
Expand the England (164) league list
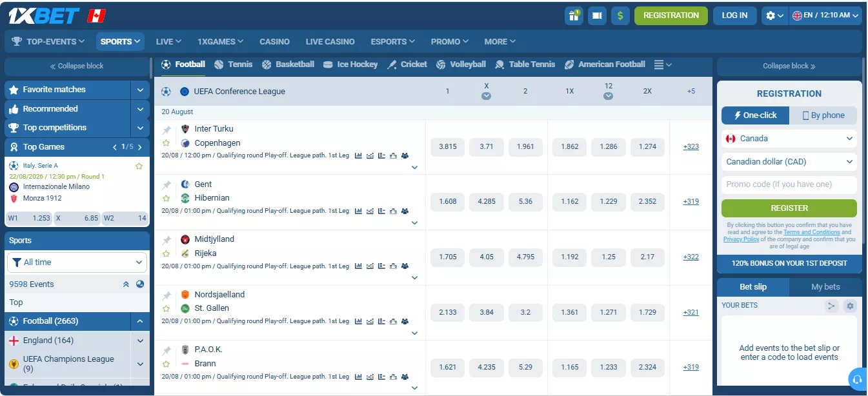coord(140,341)
